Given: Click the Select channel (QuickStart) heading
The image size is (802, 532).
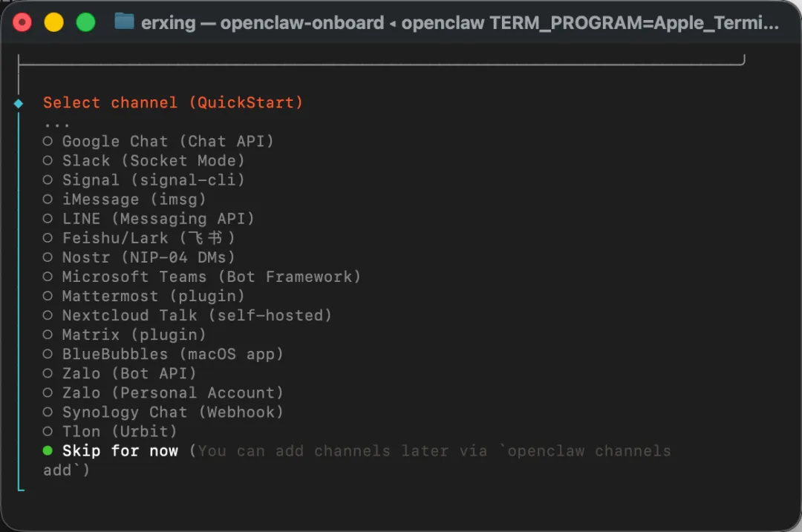Looking at the screenshot, I should click(x=173, y=102).
